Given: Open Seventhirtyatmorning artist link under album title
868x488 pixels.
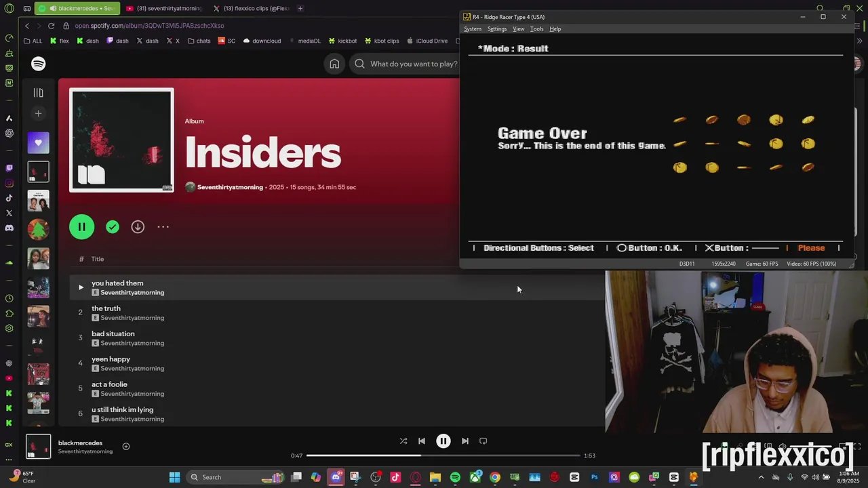Looking at the screenshot, I should tap(230, 187).
